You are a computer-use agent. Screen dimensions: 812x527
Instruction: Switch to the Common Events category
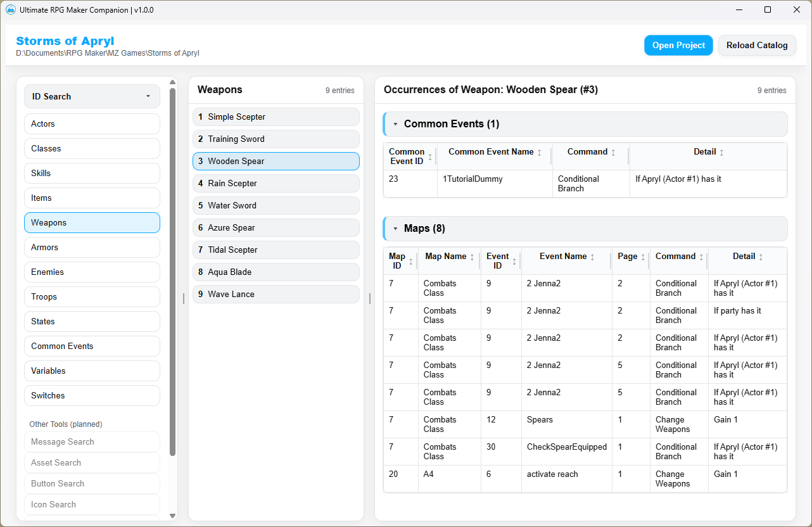[92, 346]
